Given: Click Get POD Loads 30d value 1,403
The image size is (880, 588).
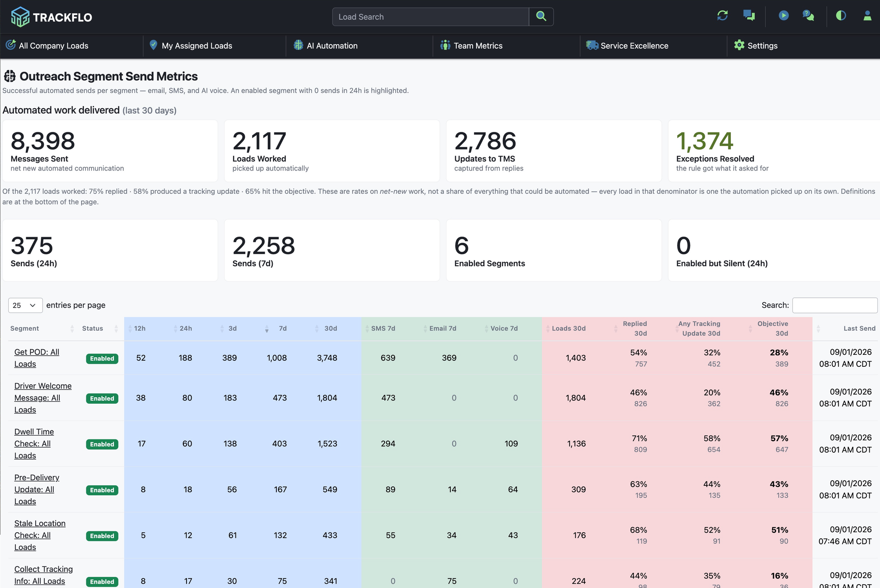Looking at the screenshot, I should tap(575, 358).
